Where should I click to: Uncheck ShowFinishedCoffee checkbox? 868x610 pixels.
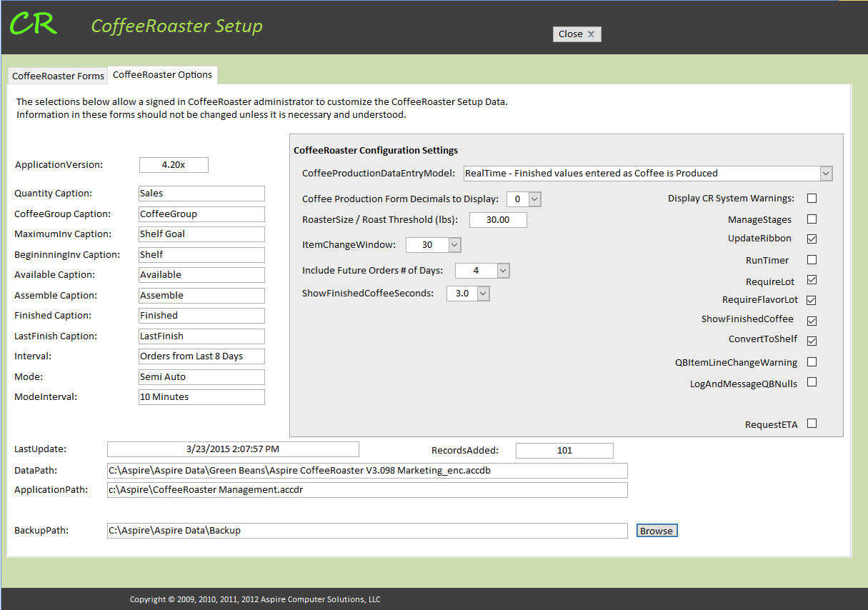pos(812,321)
